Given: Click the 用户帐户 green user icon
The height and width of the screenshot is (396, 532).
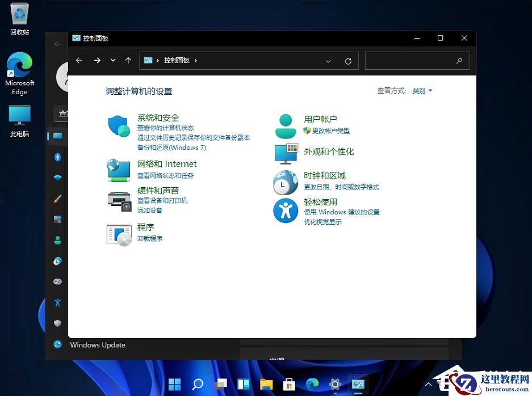Looking at the screenshot, I should click(x=285, y=124).
